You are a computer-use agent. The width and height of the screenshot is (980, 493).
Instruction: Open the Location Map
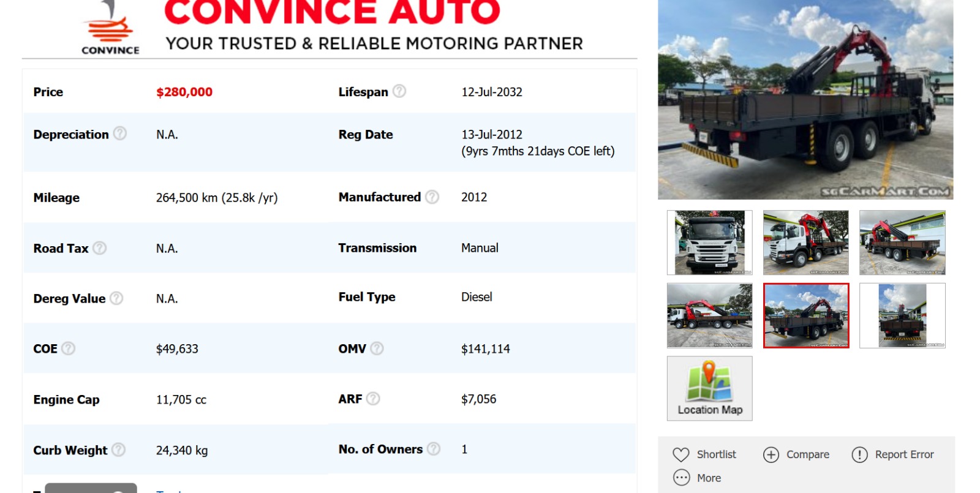coord(709,388)
